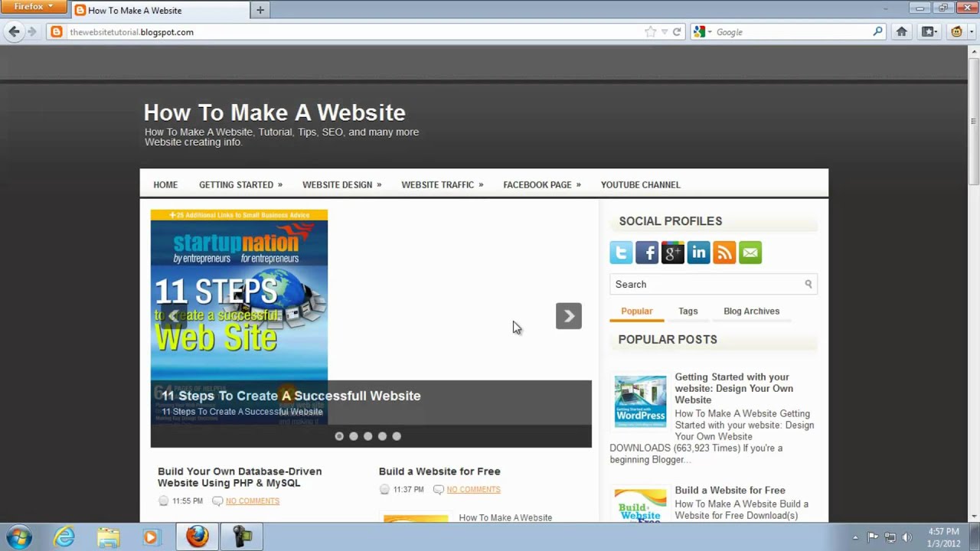Select the fourth slider dot
This screenshot has height=551, width=980.
coord(382,436)
